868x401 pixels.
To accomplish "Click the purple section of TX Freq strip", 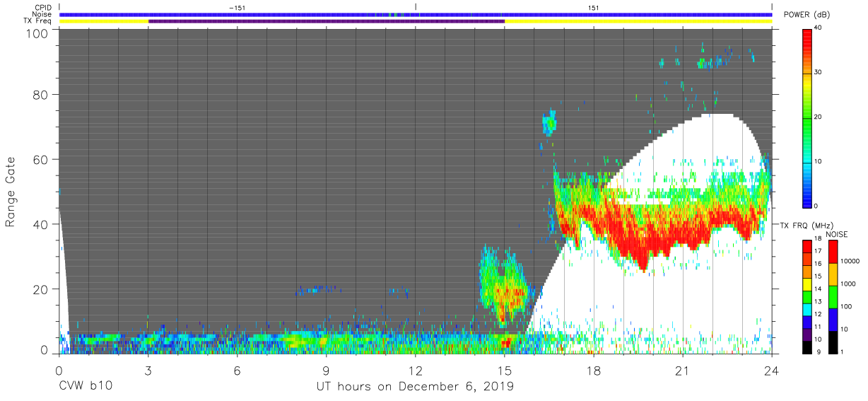I will click(327, 21).
